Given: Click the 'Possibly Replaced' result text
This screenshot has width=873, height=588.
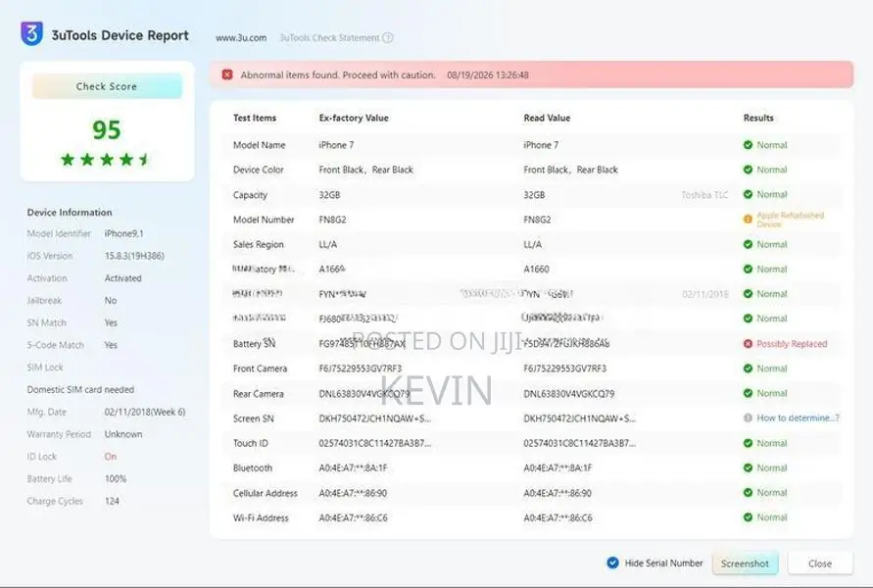Looking at the screenshot, I should click(792, 344).
